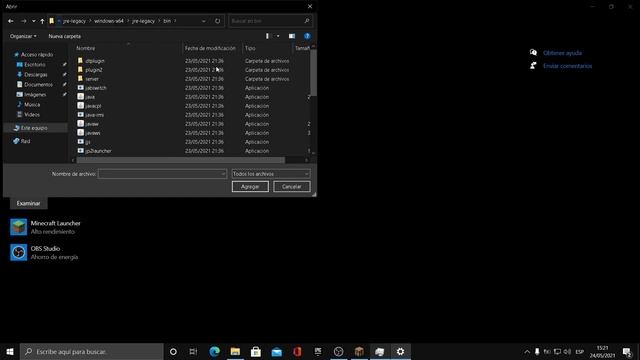Go back in the Abrir dialog
The height and width of the screenshot is (360, 640).
(x=11, y=21)
